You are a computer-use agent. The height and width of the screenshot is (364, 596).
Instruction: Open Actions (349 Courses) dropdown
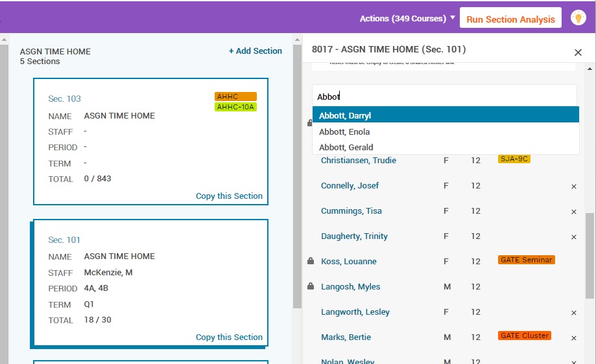coord(407,18)
